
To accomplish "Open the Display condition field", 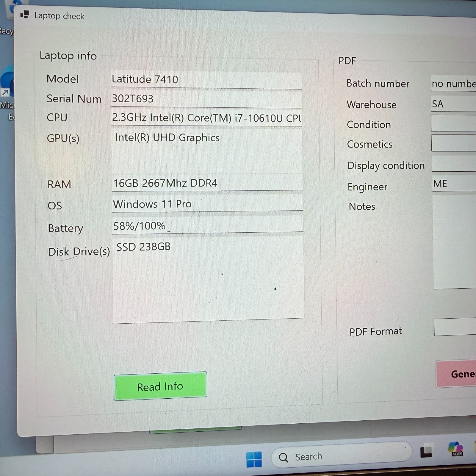I will (x=455, y=164).
